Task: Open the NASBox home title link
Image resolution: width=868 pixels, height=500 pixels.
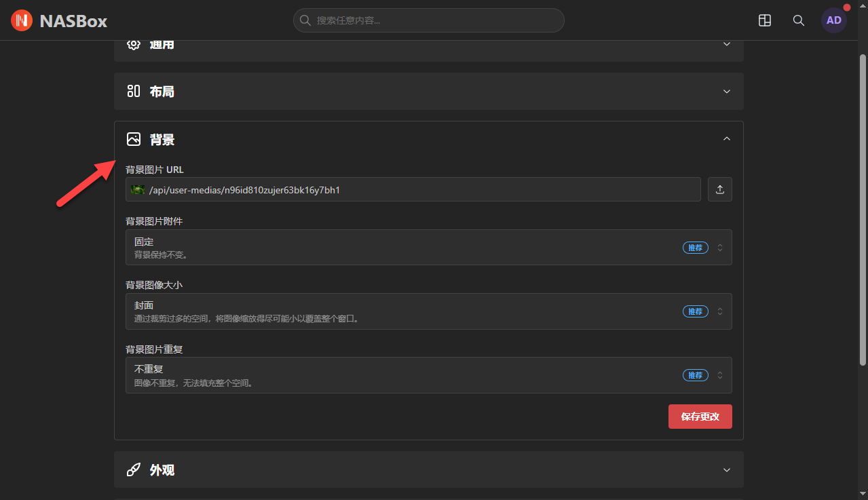Action: point(73,21)
